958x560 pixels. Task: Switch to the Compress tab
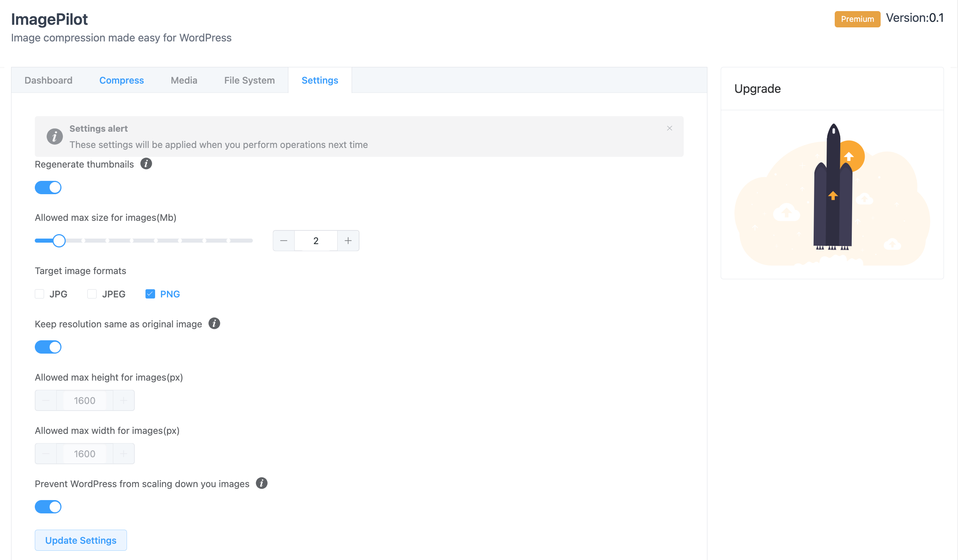click(122, 80)
